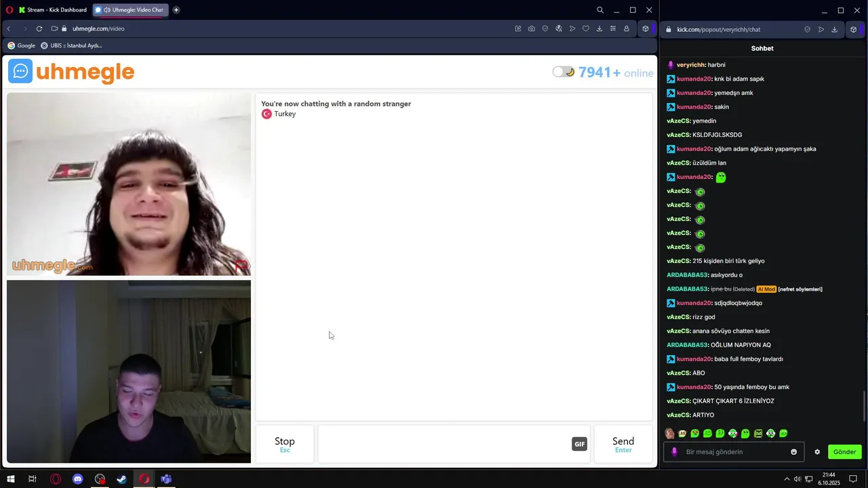Open Opera menu via the O logo
868x488 pixels.
9,10
